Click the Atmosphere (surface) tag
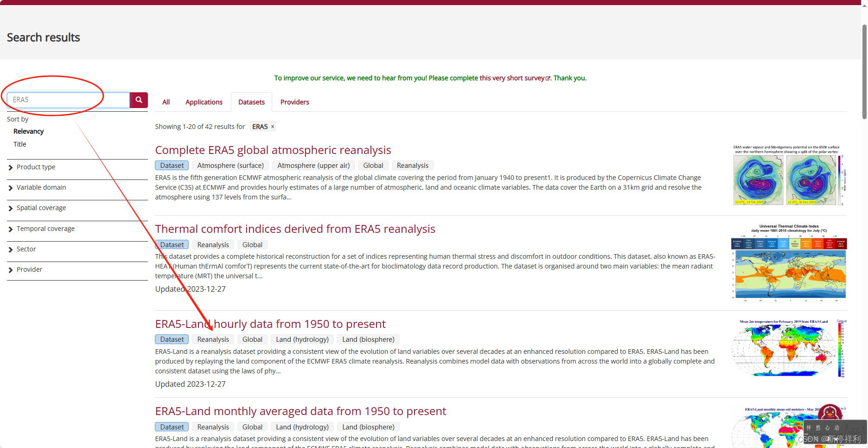Screen dimensions: 868x448 tap(230, 166)
